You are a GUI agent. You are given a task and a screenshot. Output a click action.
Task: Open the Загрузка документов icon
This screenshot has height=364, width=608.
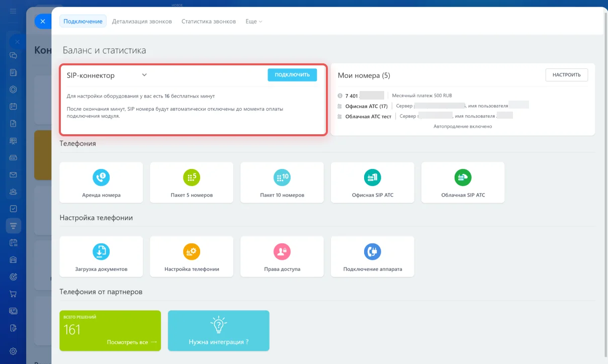[x=101, y=251]
